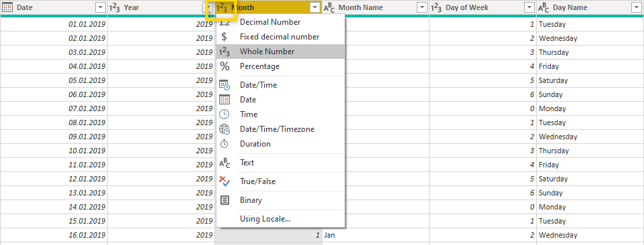Click Year 2019 in 12.01.2019 row
Screen dimensions: 644x245
(161, 179)
